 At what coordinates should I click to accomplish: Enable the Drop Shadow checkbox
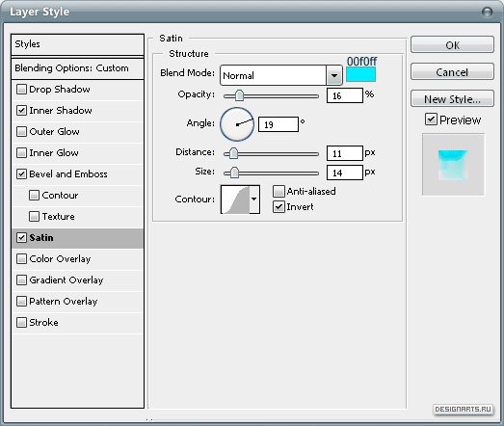click(21, 89)
